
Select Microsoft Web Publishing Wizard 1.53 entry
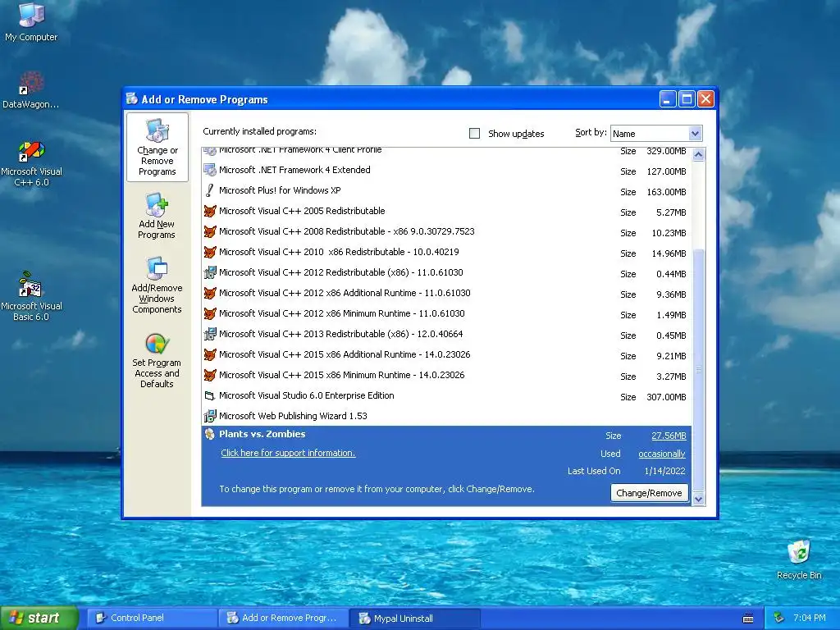(447, 416)
